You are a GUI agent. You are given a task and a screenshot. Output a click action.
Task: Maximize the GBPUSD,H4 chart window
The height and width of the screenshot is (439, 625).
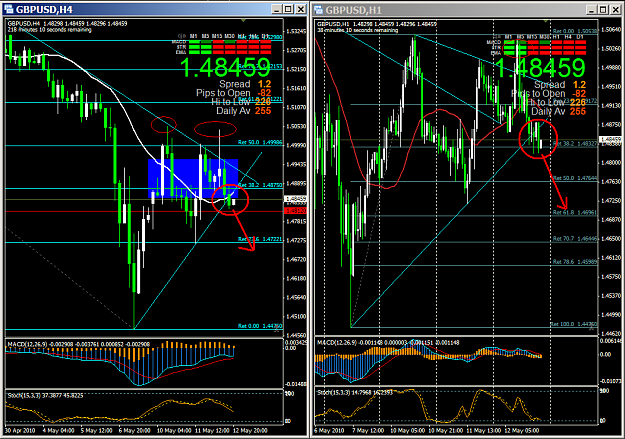pyautogui.click(x=289, y=9)
